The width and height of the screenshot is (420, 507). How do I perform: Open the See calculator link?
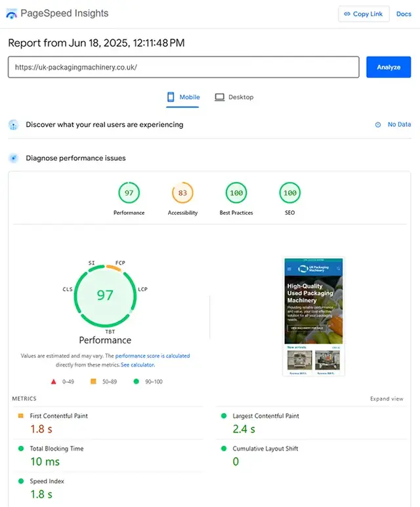coord(138,364)
